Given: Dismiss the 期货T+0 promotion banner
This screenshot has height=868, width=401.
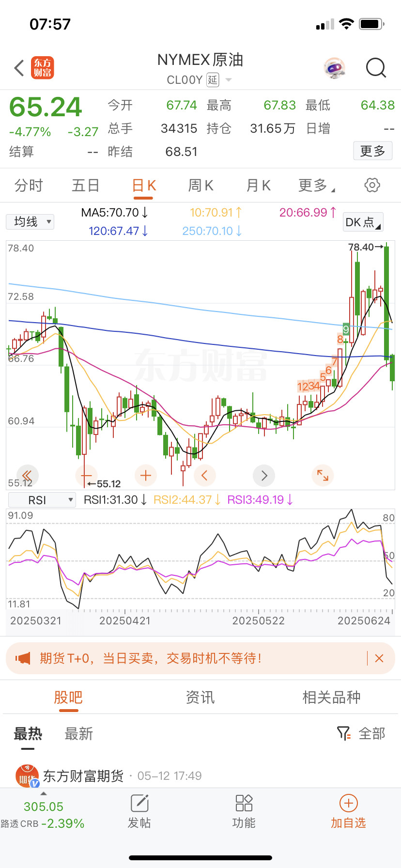Looking at the screenshot, I should pos(379,658).
